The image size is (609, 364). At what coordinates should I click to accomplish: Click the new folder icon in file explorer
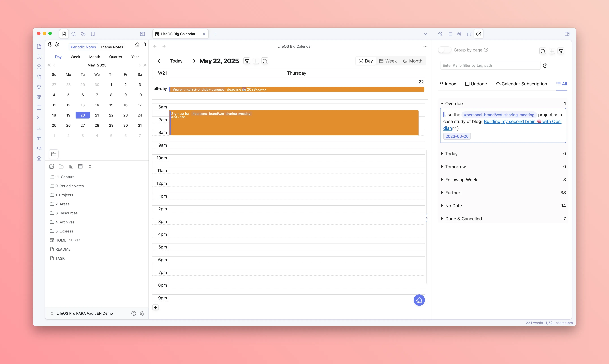click(61, 167)
